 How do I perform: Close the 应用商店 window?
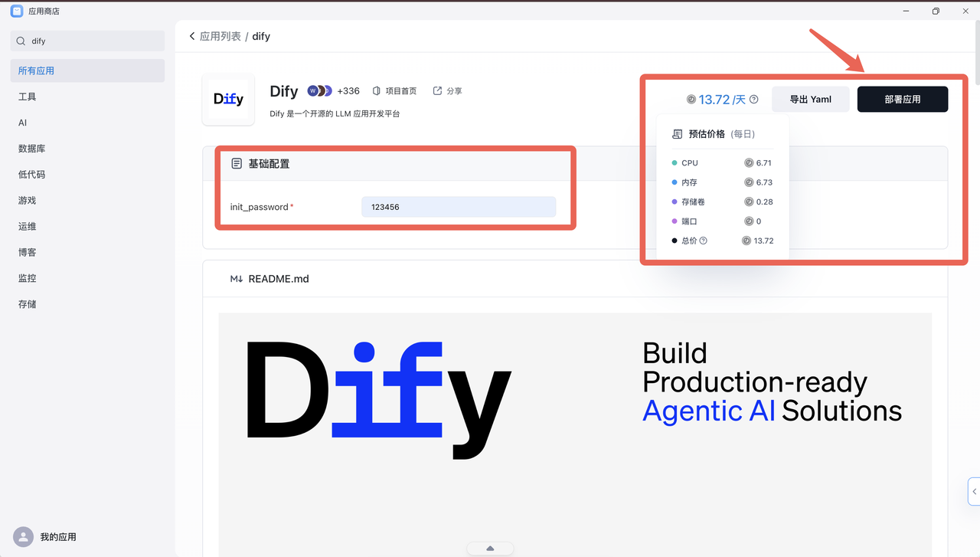[965, 11]
